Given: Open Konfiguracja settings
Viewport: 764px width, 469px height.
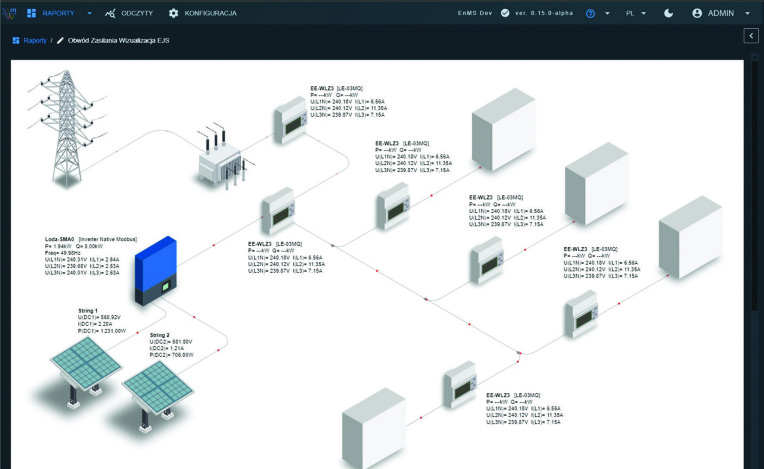Looking at the screenshot, I should pyautogui.click(x=202, y=13).
